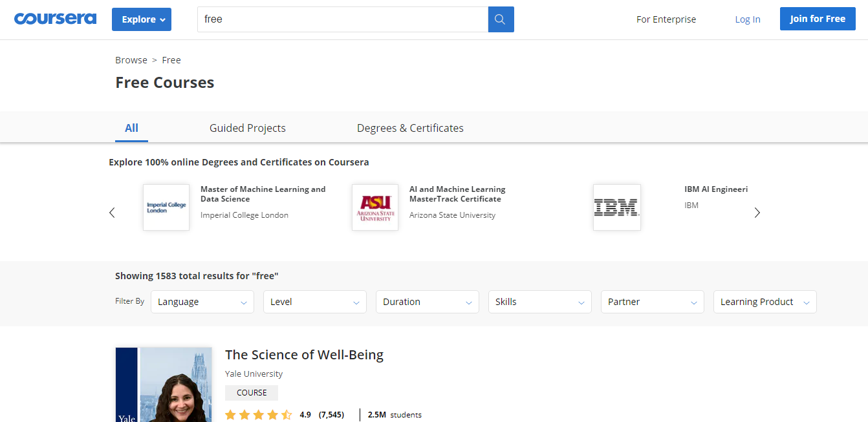Viewport: 868px width, 422px height.
Task: Click the Join for Free button
Action: click(x=817, y=19)
